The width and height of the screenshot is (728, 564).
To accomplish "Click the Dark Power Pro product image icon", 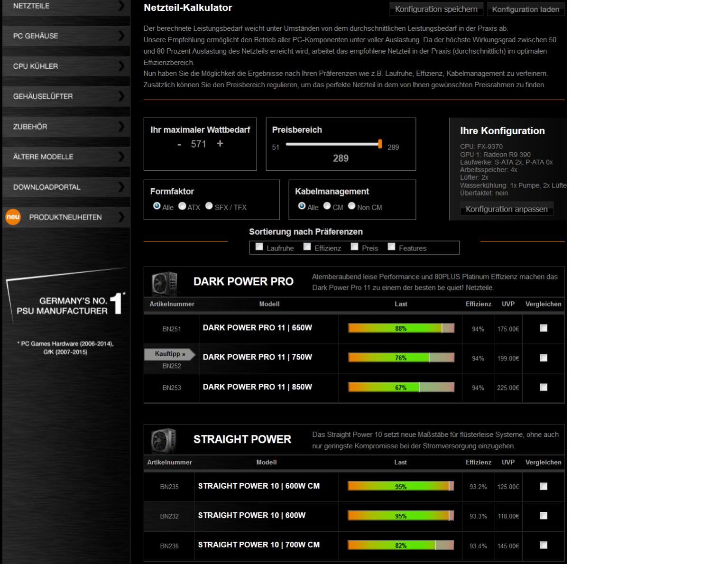I will click(x=164, y=283).
